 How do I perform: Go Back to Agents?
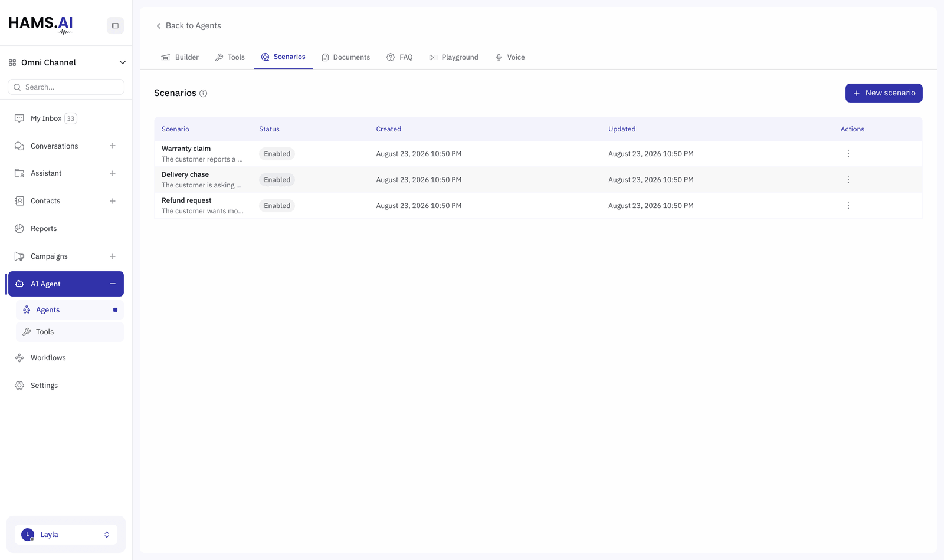tap(188, 25)
